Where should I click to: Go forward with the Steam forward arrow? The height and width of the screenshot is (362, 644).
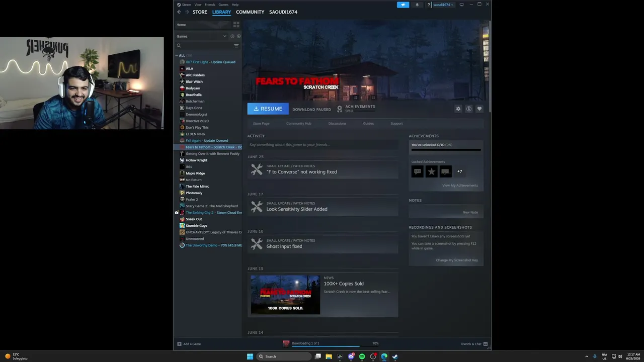187,12
